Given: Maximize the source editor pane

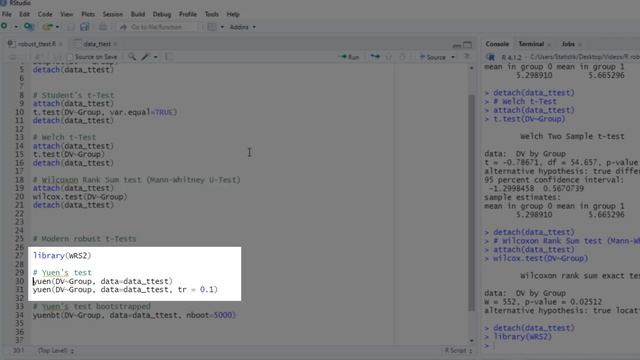Looking at the screenshot, I should [468, 44].
